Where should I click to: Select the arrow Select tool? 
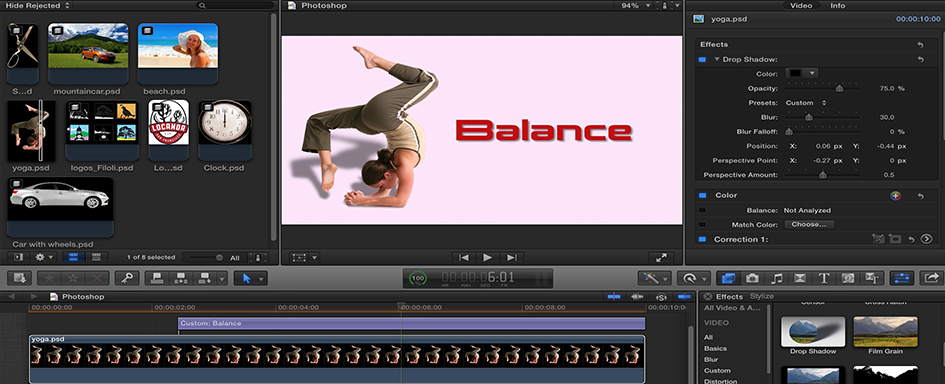pos(245,278)
